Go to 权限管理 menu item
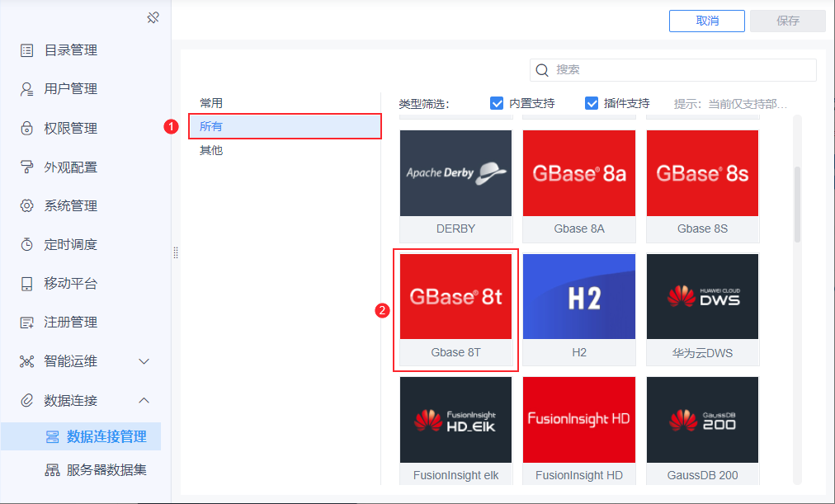 click(70, 128)
